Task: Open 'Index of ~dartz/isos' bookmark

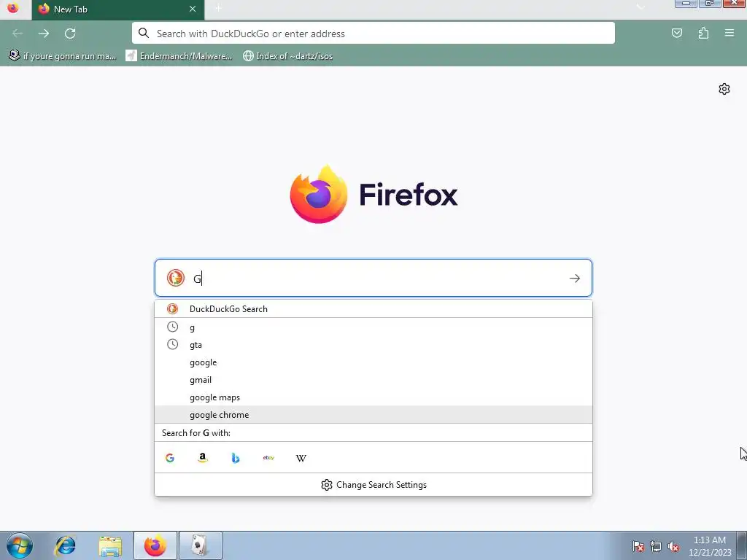Action: [x=287, y=55]
